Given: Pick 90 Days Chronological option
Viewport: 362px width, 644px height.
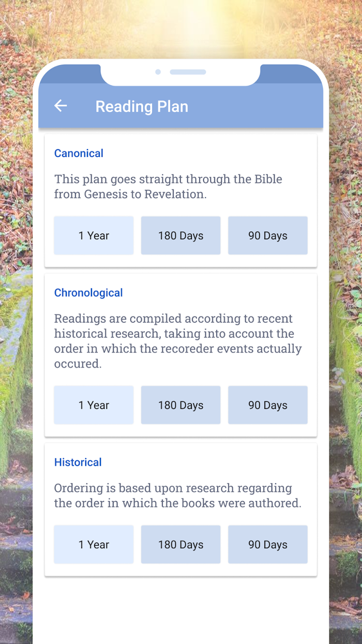Looking at the screenshot, I should click(x=267, y=405).
